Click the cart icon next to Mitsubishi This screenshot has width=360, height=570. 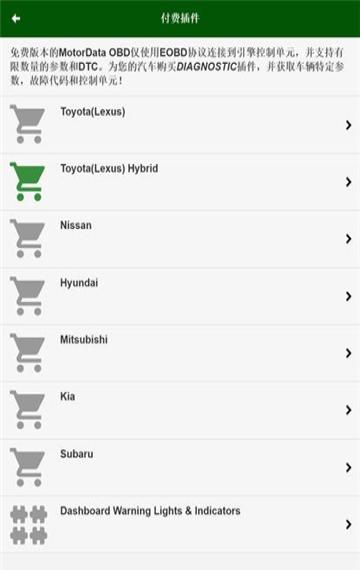tap(28, 353)
